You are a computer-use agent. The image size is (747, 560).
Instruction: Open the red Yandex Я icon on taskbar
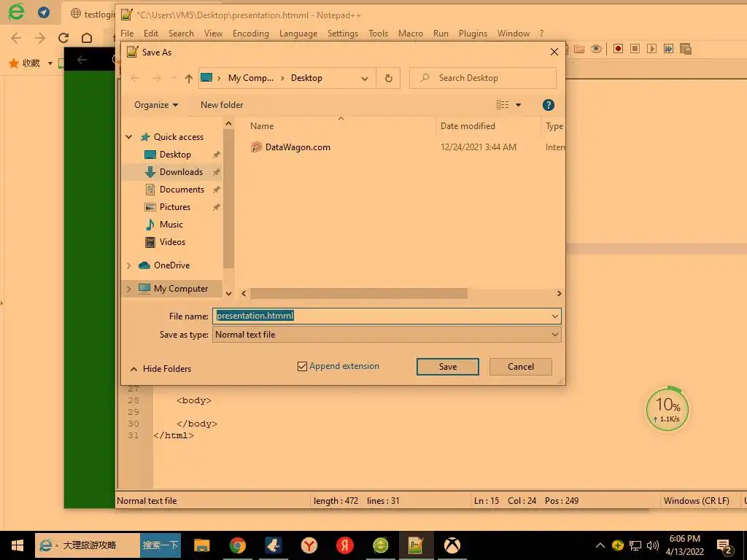(344, 545)
